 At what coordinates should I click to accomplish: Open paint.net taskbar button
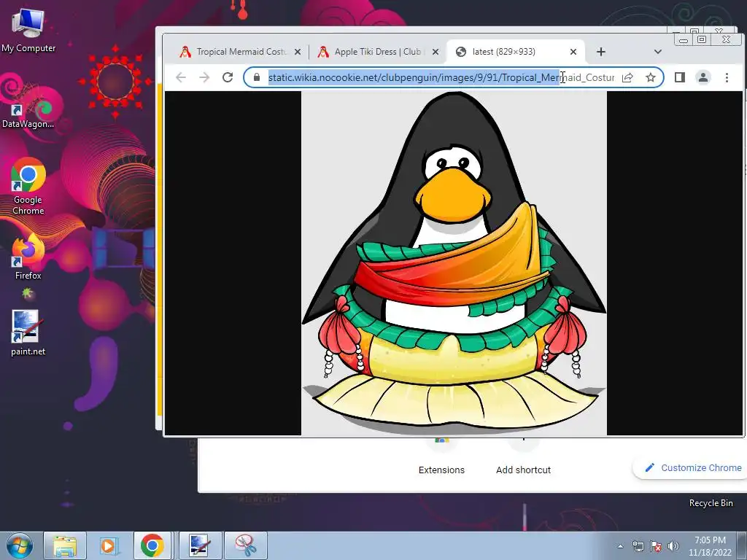(x=200, y=545)
